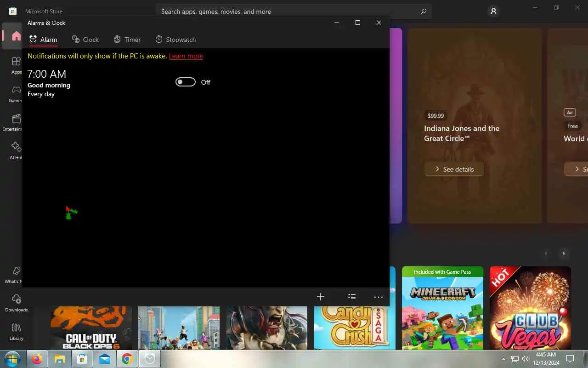The image size is (588, 368).
Task: Launch Firefox from the taskbar
Action: (x=37, y=359)
